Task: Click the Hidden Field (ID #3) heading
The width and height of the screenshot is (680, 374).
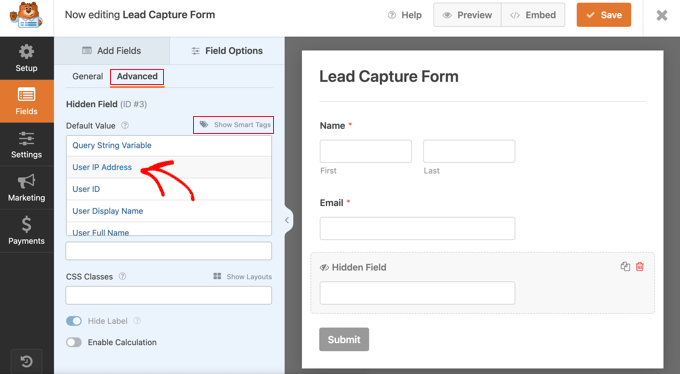Action: (x=107, y=105)
